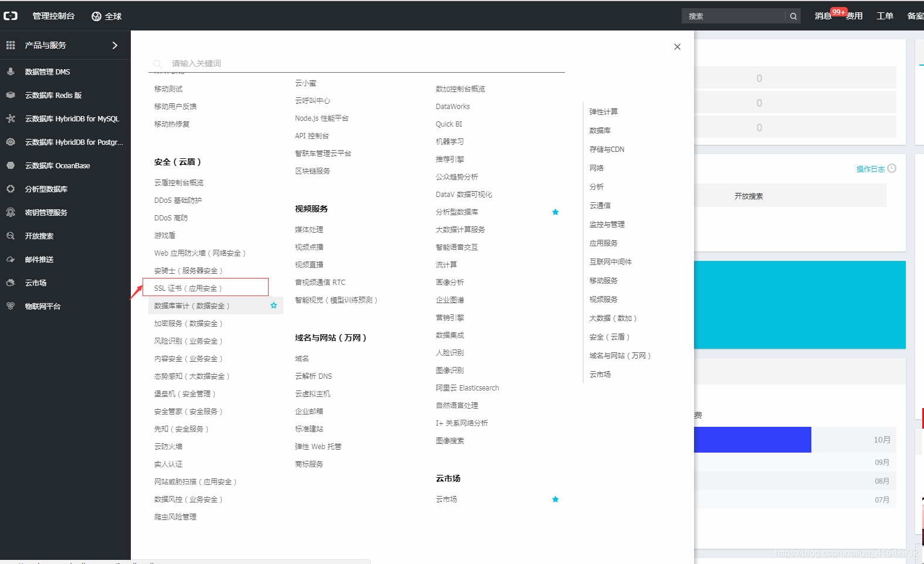The width and height of the screenshot is (924, 564).
Task: Open API 控制台 entry
Action: [x=312, y=135]
